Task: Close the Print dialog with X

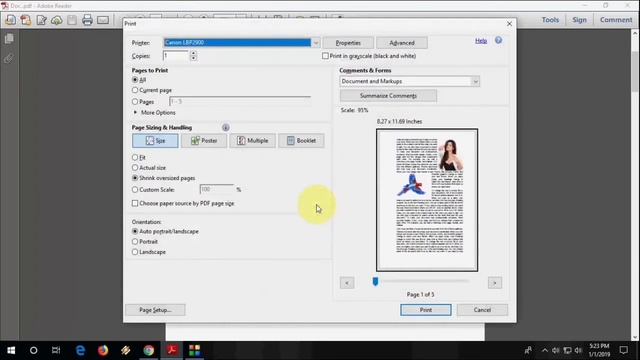Action: [509, 24]
